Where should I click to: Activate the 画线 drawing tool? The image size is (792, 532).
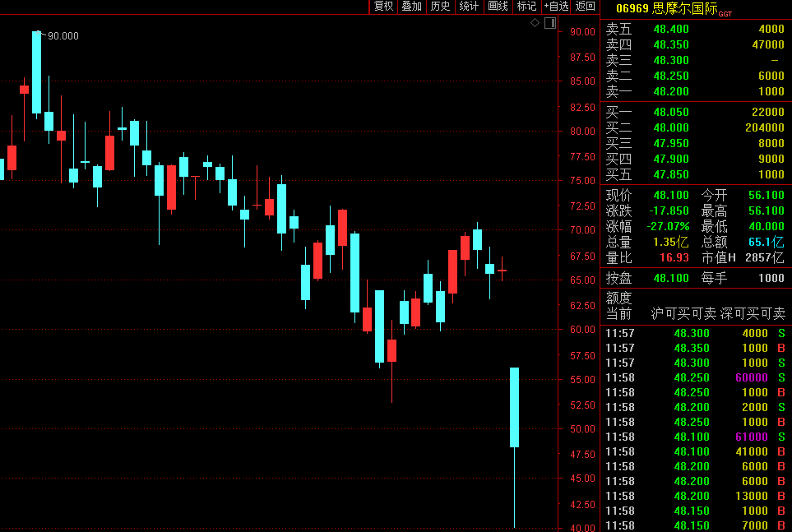(x=498, y=7)
